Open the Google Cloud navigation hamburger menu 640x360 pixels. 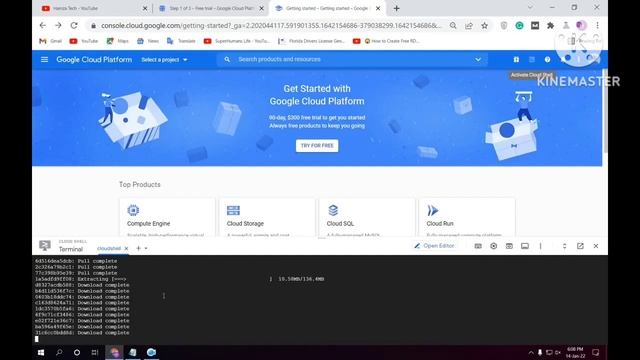coord(44,60)
